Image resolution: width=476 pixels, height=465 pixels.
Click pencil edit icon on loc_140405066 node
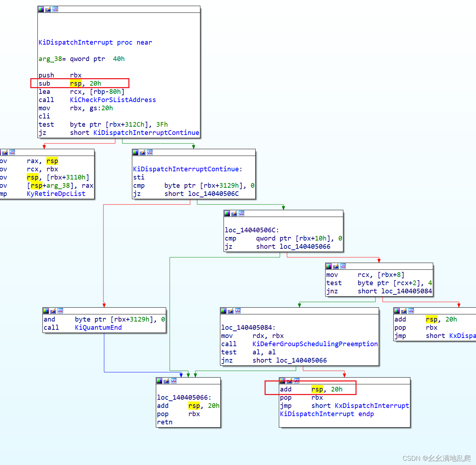click(x=167, y=381)
